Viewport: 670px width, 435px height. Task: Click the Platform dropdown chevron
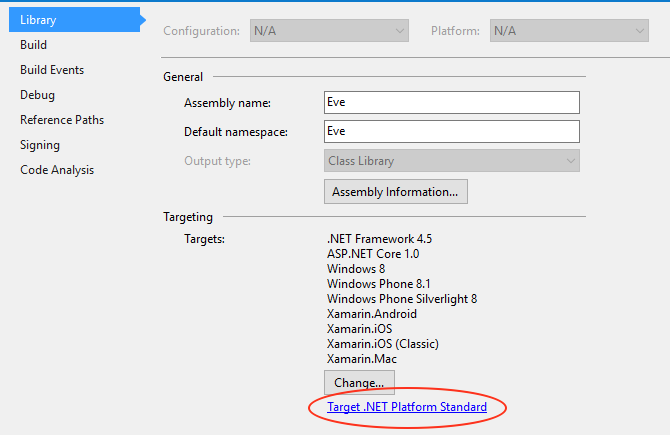pos(639,31)
